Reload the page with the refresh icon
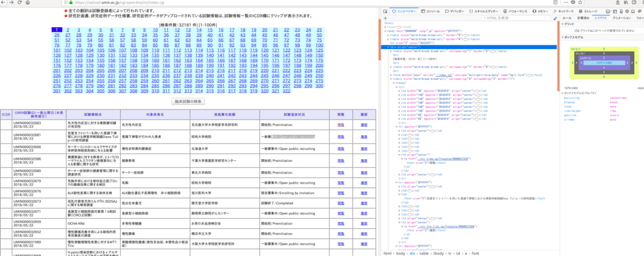 (x=19, y=2)
